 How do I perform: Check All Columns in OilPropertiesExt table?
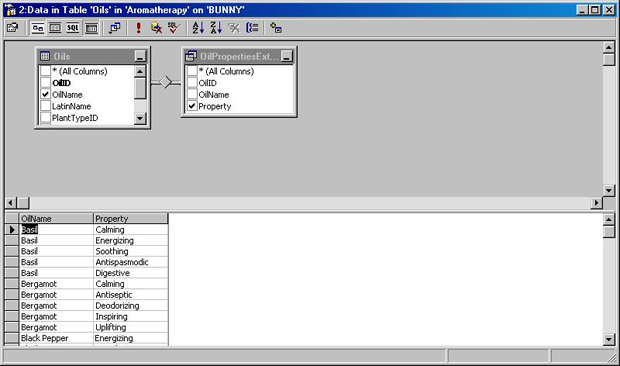192,71
